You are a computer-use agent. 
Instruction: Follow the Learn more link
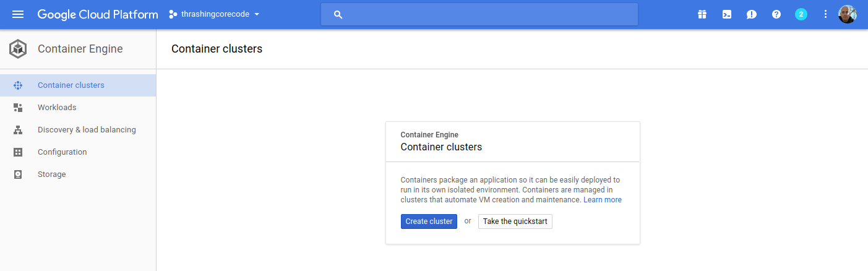(x=603, y=200)
